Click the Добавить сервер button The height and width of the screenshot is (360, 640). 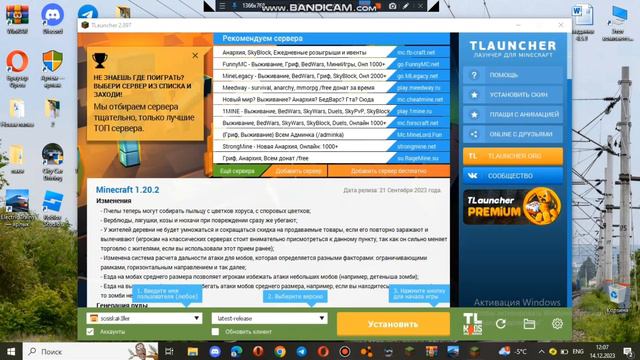298,171
